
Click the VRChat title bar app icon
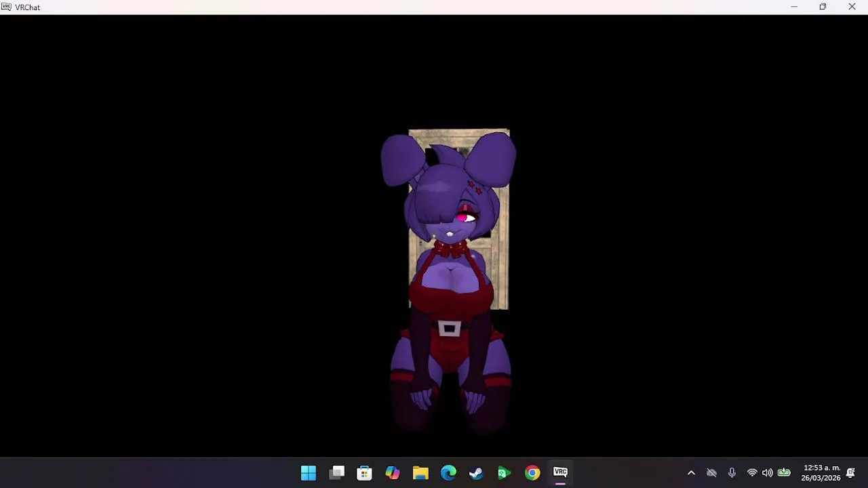(6, 7)
